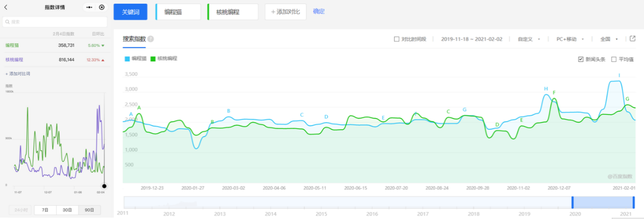Uncheck the 新闻头条 checkbox
Screen dimensions: 644x219
[x=581, y=59]
